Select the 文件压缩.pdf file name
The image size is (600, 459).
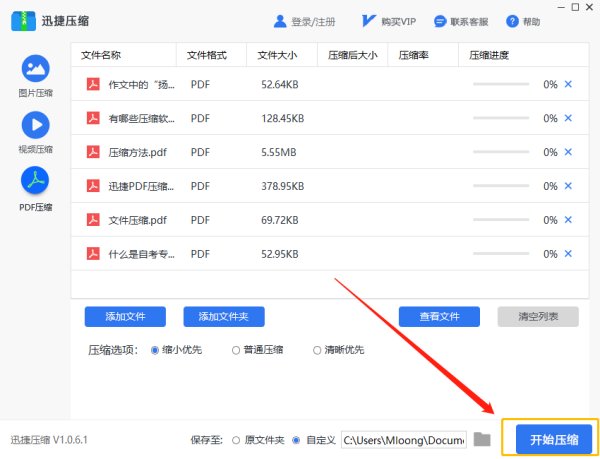(x=138, y=220)
